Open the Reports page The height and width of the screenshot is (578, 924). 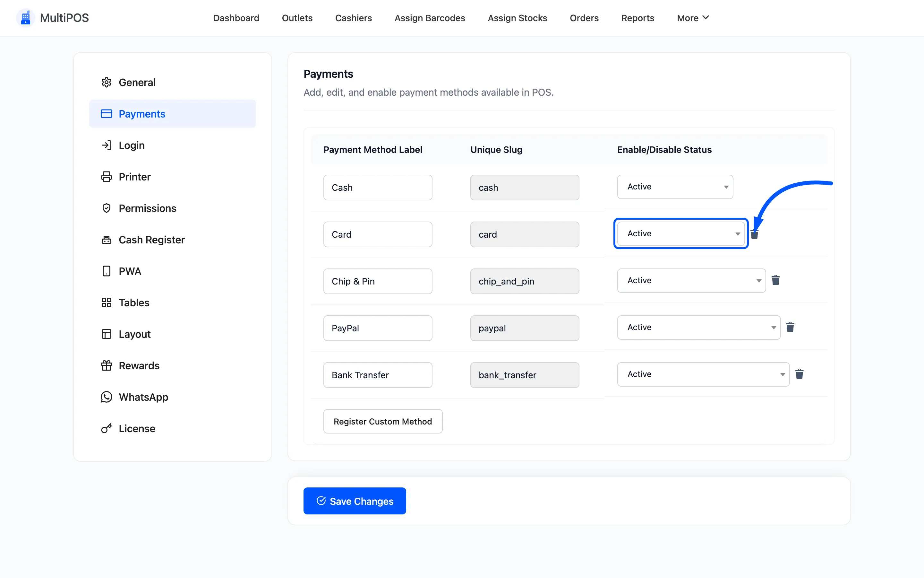click(637, 18)
